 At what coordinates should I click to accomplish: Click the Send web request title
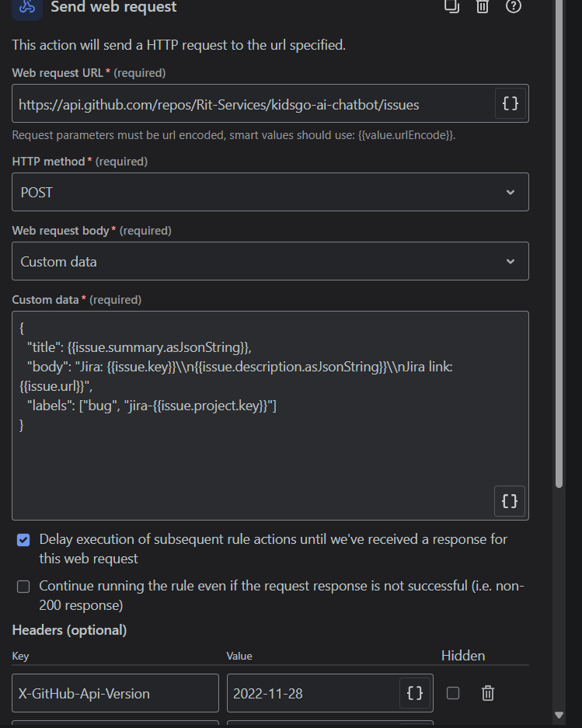click(113, 7)
